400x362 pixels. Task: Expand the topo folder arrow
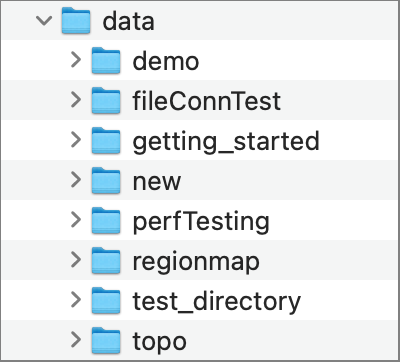pyautogui.click(x=76, y=340)
